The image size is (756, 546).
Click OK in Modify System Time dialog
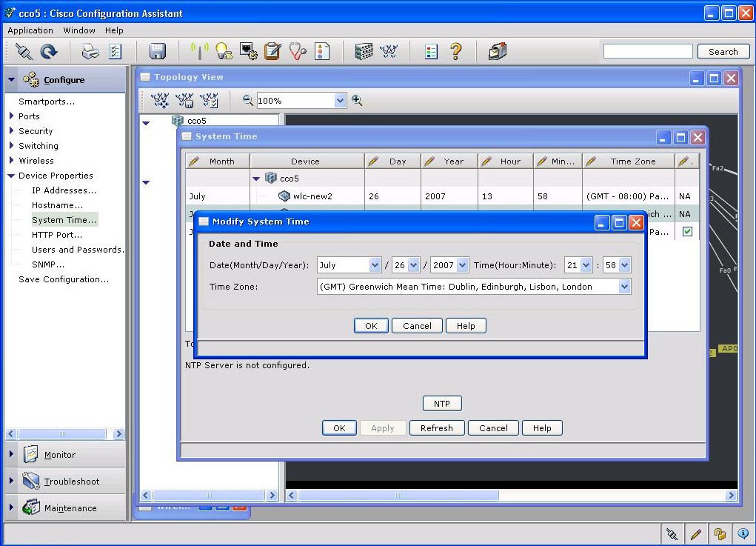(371, 325)
